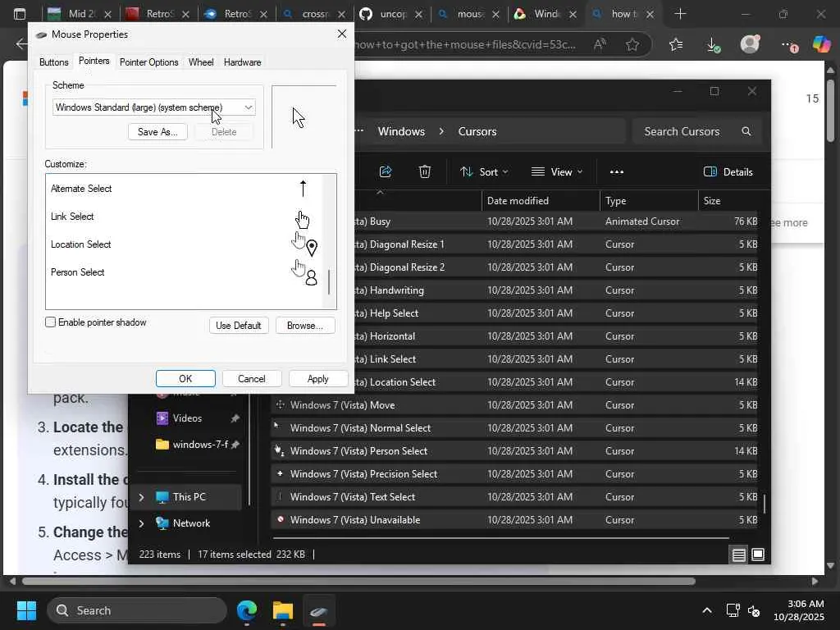Viewport: 840px width, 630px height.
Task: Select the Pointers tab
Action: [x=94, y=61]
